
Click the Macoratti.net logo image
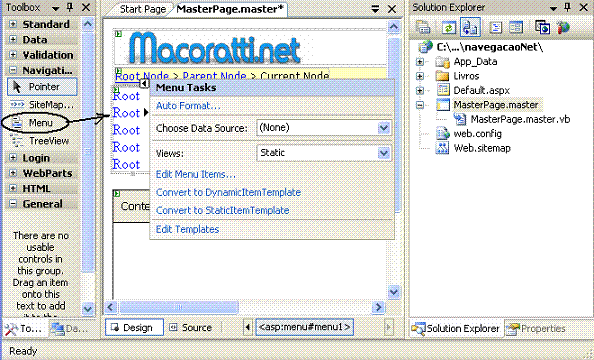tap(214, 48)
